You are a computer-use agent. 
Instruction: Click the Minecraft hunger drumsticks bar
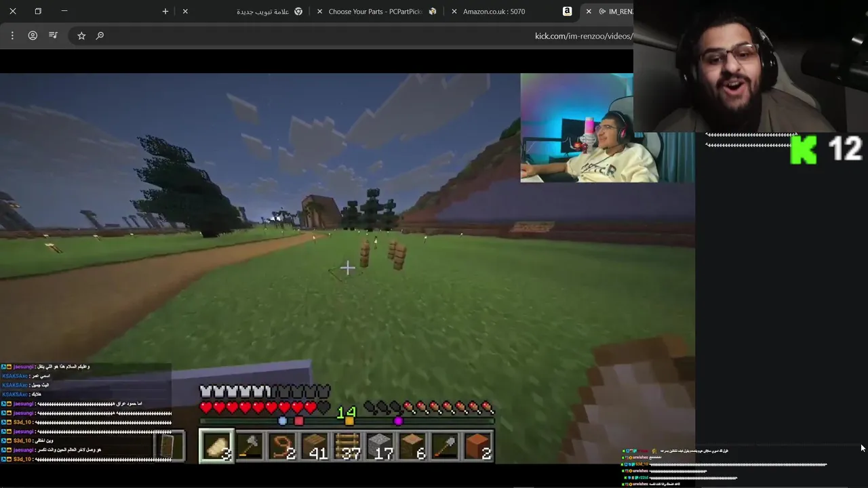point(429,408)
